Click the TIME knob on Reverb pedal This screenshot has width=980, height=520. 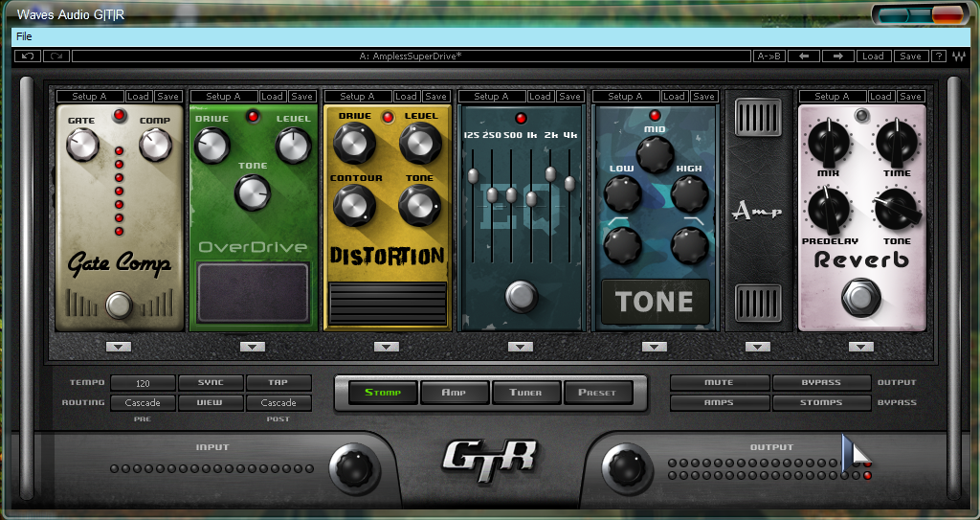(897, 144)
